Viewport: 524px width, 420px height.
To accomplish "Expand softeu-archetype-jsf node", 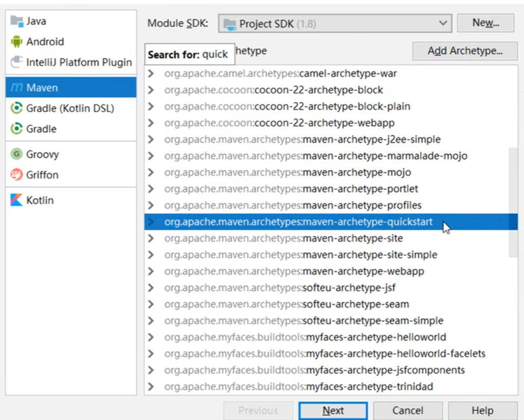I will tap(151, 288).
